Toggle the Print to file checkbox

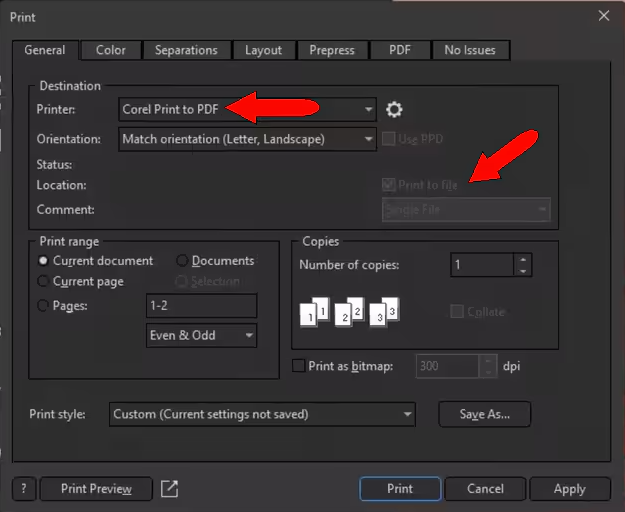point(388,184)
